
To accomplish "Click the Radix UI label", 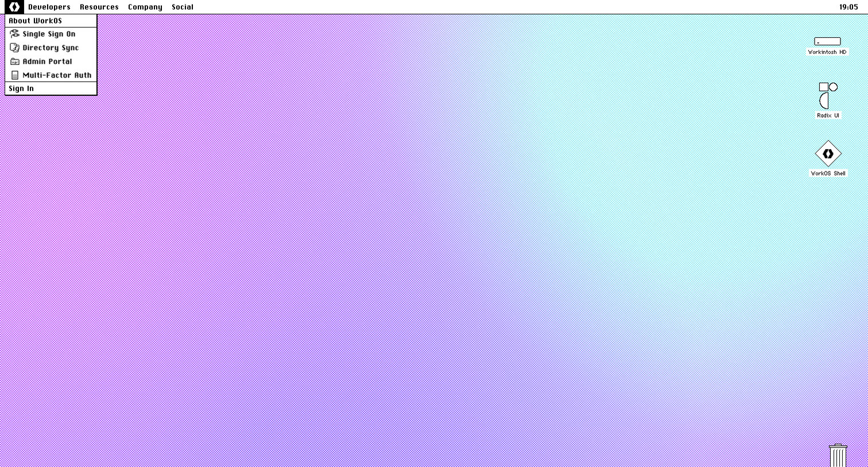I will (828, 115).
